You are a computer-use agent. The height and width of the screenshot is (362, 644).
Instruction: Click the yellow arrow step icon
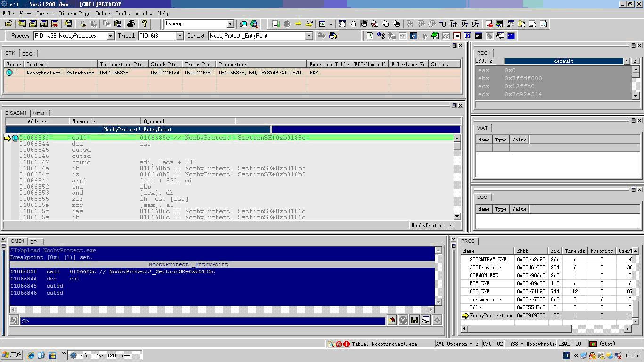pyautogui.click(x=298, y=24)
